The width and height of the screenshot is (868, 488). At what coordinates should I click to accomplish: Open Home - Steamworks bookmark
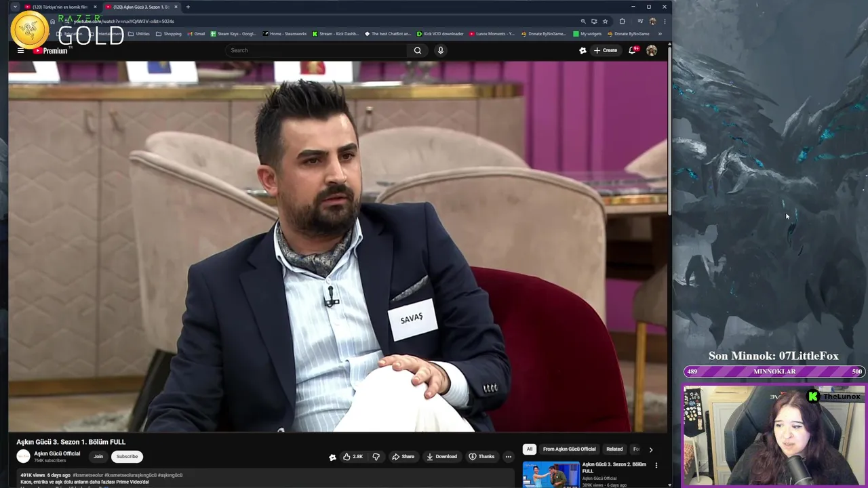click(x=285, y=34)
